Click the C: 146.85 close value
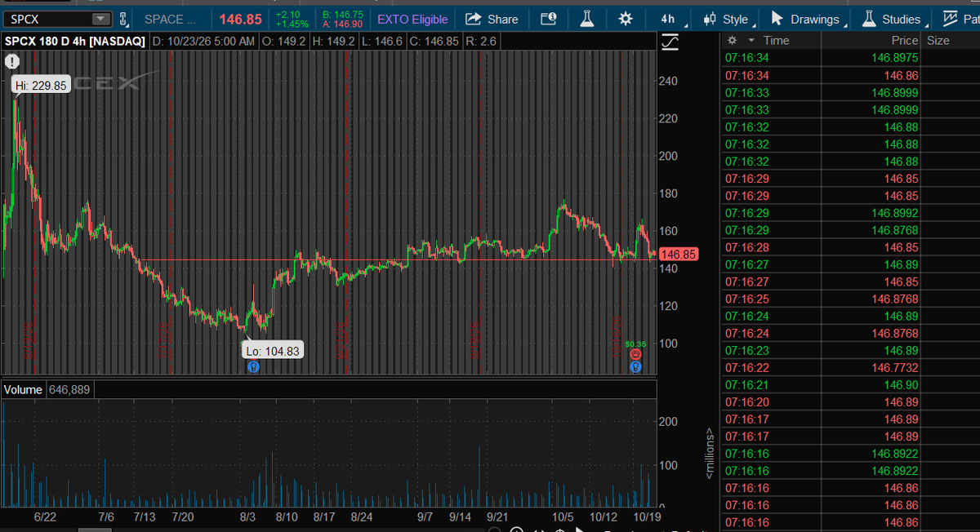Screen dimensions: 980x532 tap(434, 41)
